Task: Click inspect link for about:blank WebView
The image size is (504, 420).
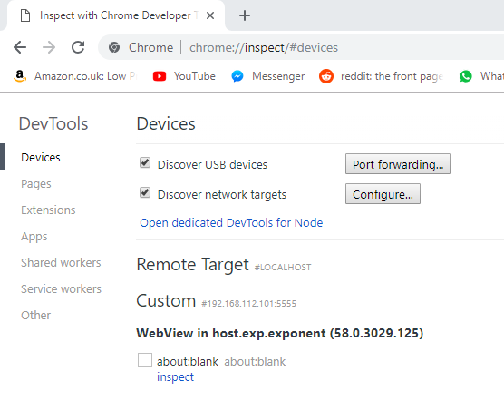Action: (175, 376)
